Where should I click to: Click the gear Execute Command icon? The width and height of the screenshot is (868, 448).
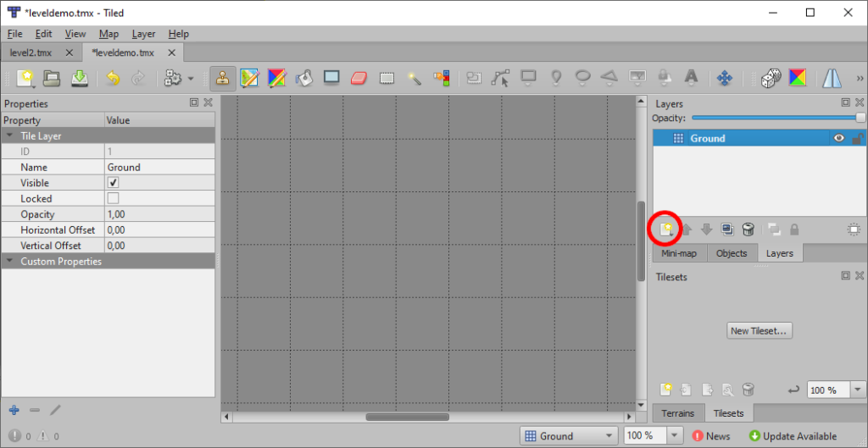tap(173, 79)
